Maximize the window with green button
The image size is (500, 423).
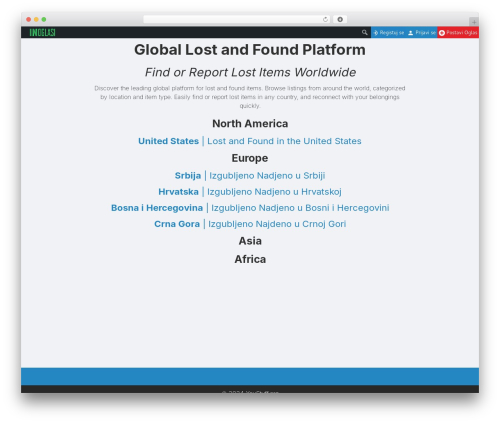pyautogui.click(x=44, y=19)
